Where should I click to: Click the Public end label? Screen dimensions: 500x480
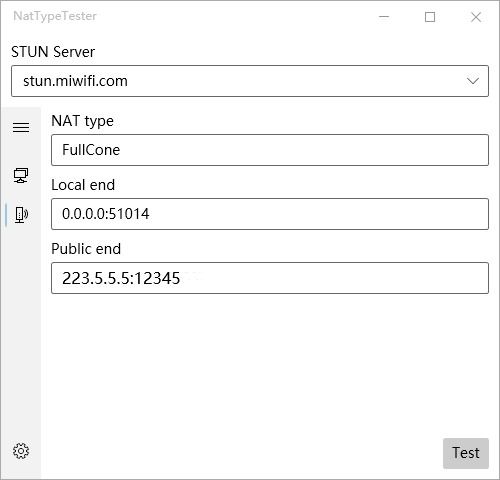coord(86,249)
